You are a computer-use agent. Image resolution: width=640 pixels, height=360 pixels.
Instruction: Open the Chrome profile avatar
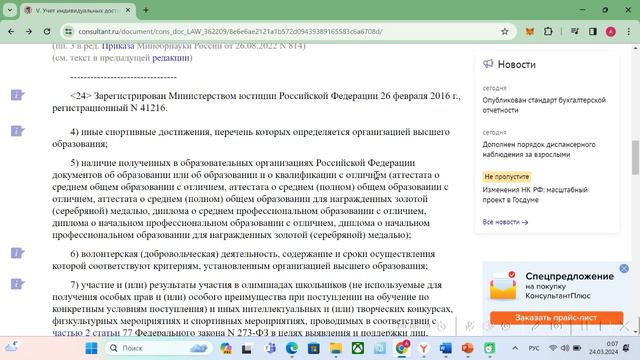pyautogui.click(x=611, y=32)
